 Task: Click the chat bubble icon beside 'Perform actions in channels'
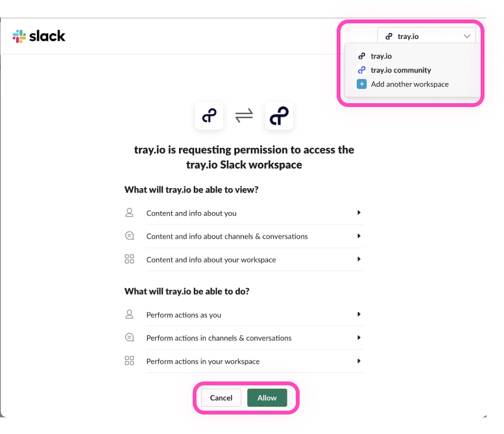click(129, 338)
